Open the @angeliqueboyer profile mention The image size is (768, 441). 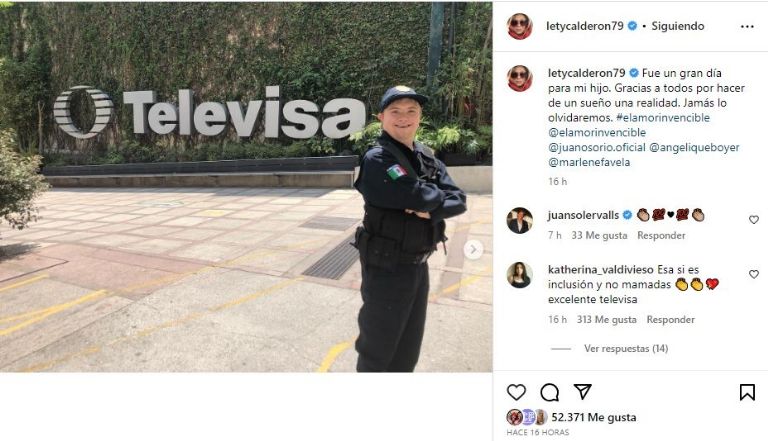694,147
